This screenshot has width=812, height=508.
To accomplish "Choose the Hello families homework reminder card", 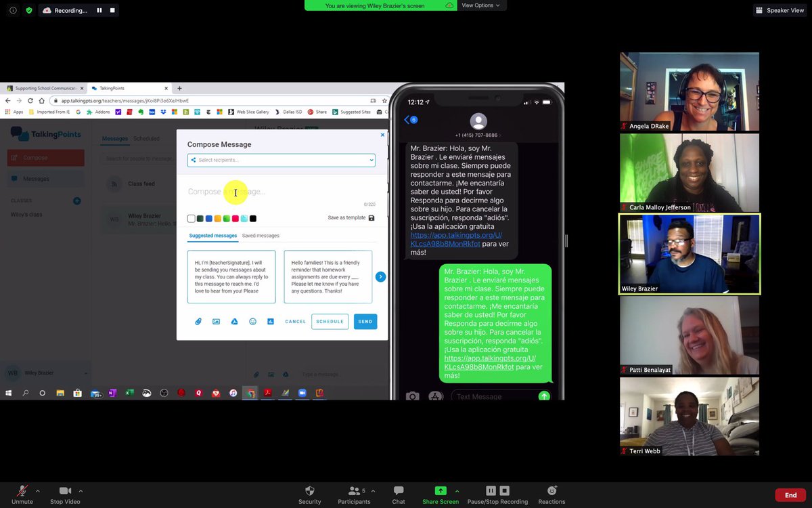I will pyautogui.click(x=328, y=276).
